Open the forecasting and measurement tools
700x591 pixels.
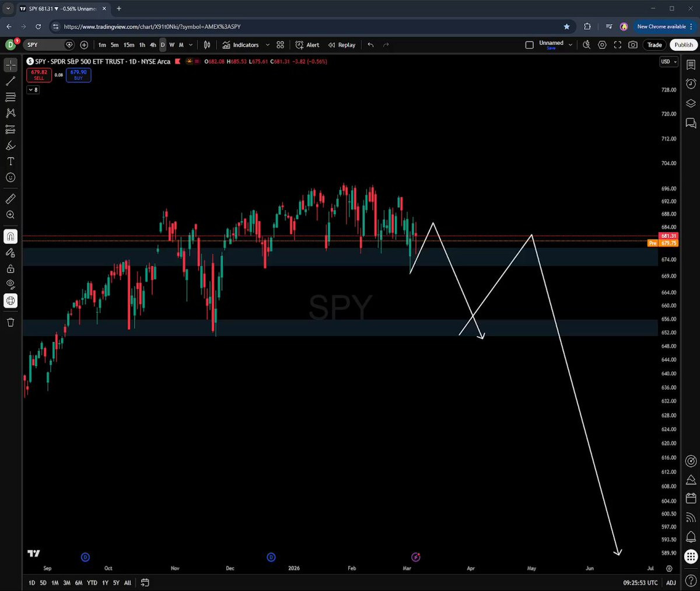pos(10,130)
